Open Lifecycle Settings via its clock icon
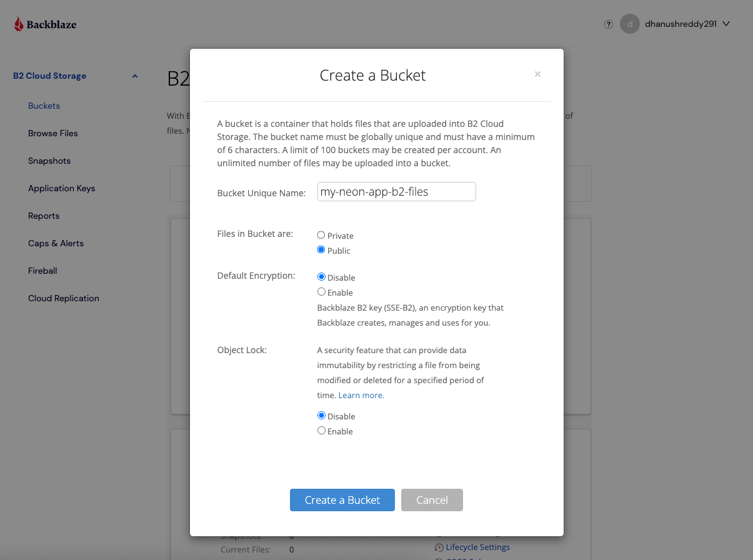Viewport: 753px width, 560px height. tap(438, 547)
